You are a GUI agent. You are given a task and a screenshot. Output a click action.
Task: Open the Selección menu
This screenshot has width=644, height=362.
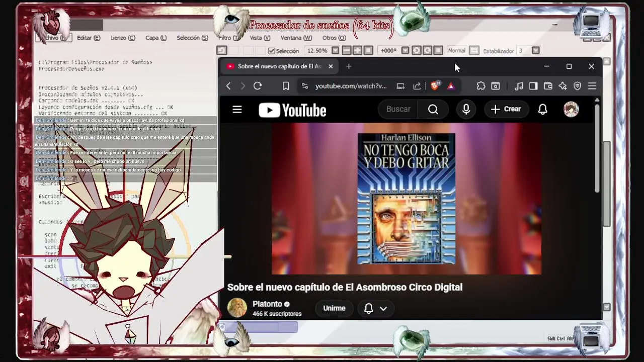(x=192, y=38)
